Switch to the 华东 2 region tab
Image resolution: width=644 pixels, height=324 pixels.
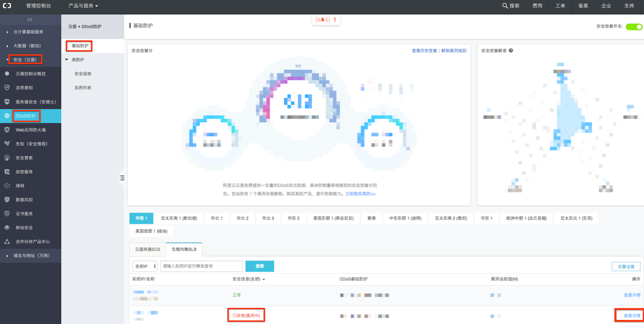coord(294,218)
